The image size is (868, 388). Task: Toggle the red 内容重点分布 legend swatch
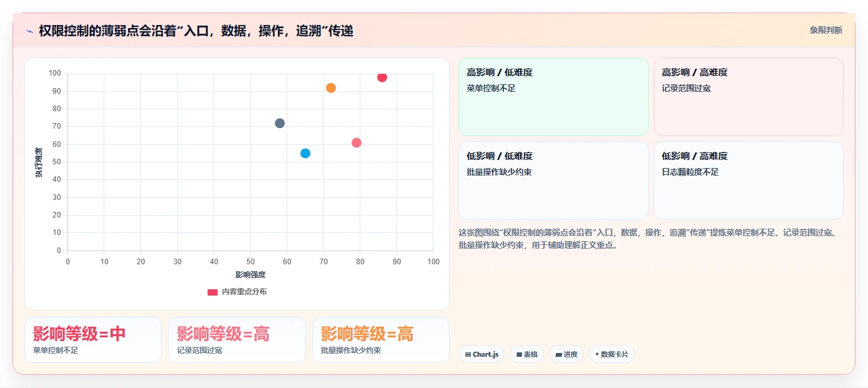[212, 292]
